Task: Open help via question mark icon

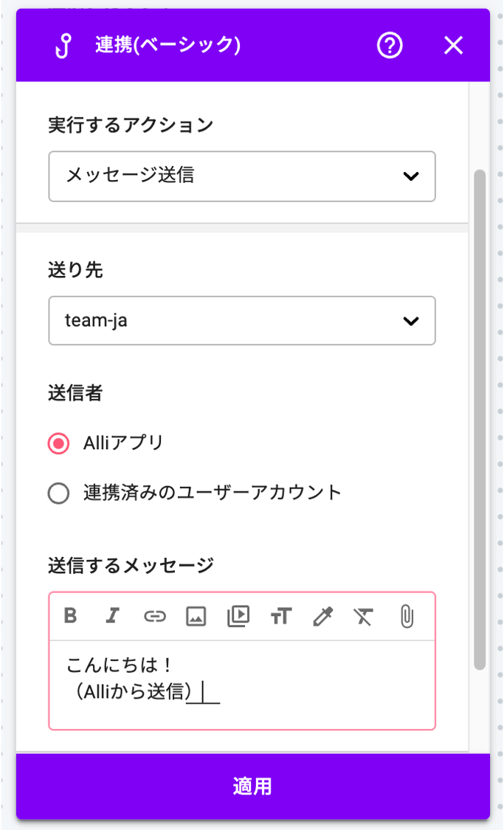Action: [x=390, y=46]
